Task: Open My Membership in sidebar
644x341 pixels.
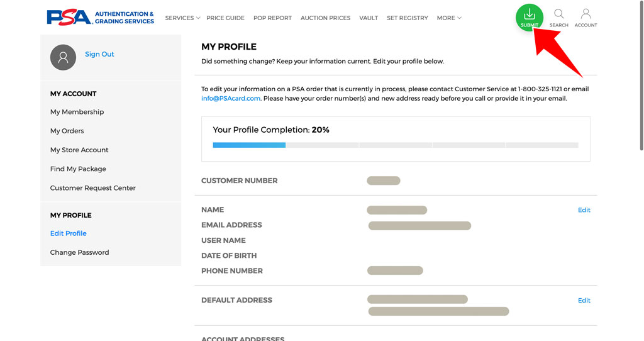Action: (77, 112)
